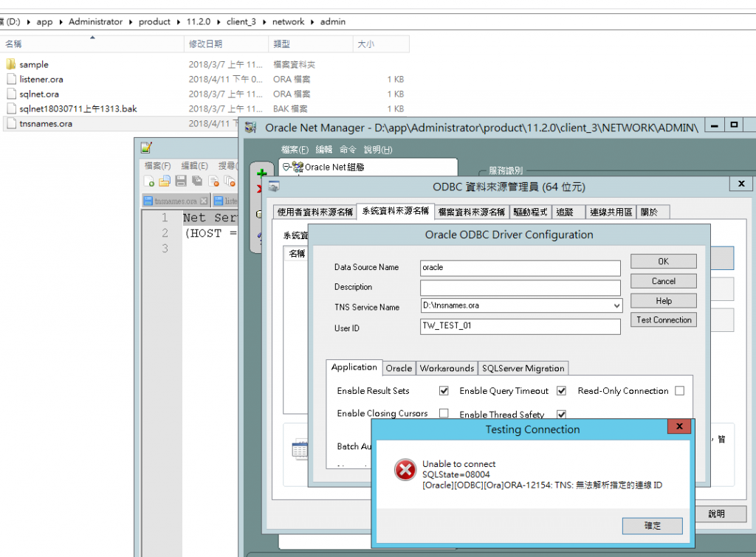Click the green plus icon in Oracle Net Manager
This screenshot has height=557, width=756.
tap(262, 173)
